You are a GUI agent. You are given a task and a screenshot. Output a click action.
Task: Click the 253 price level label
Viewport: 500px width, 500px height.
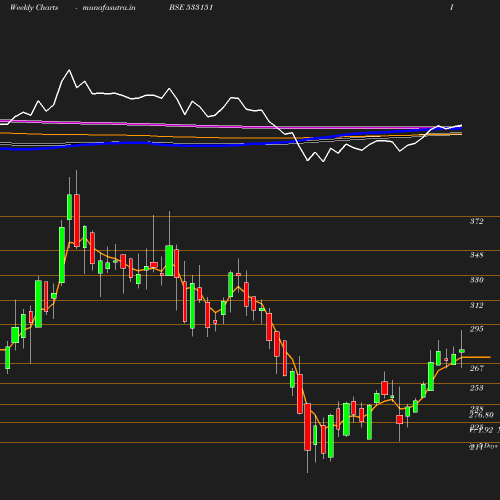pyautogui.click(x=476, y=388)
